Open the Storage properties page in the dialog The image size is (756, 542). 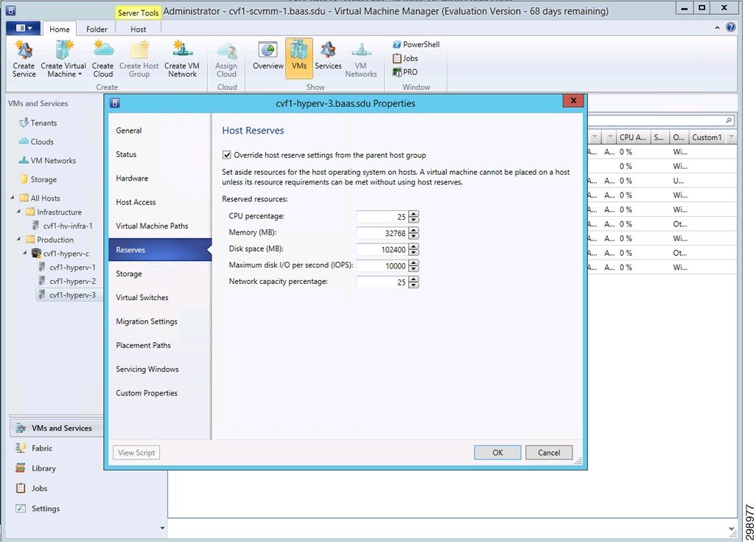(x=160, y=274)
